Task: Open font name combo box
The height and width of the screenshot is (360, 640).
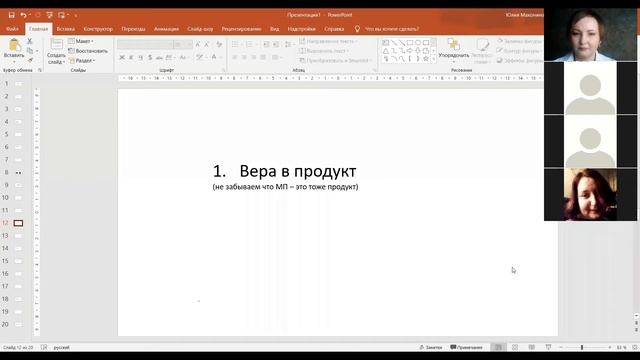Action: [145, 44]
